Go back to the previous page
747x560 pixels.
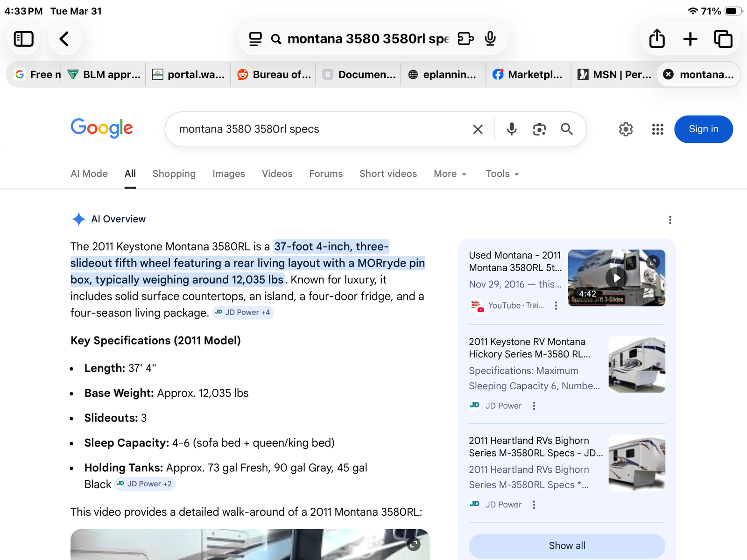click(x=64, y=39)
